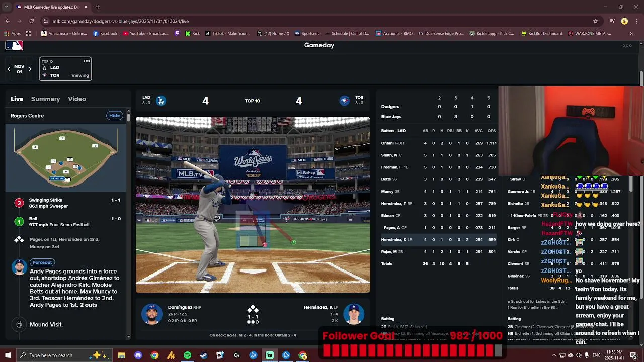Image resolution: width=644 pixels, height=362 pixels.
Task: Select the LAD vs TOR game card
Action: 65,69
